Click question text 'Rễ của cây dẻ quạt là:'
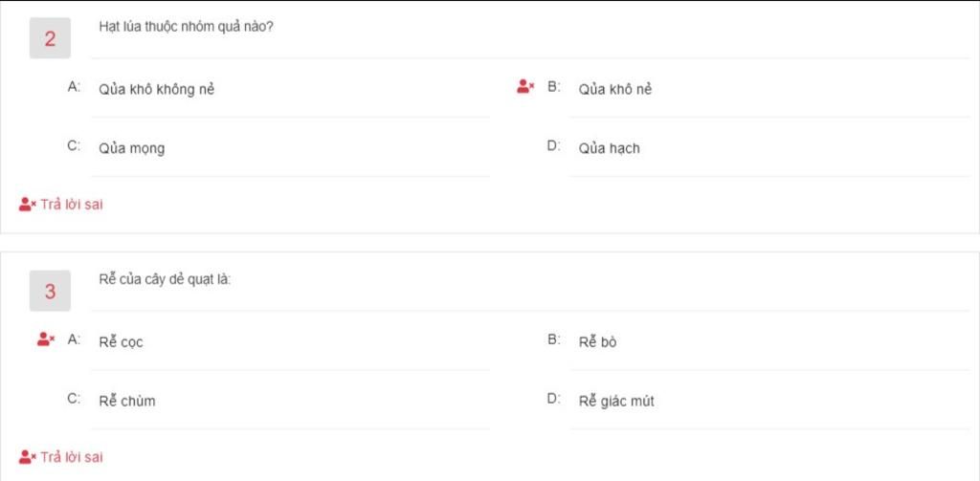The height and width of the screenshot is (481, 980). click(x=165, y=279)
